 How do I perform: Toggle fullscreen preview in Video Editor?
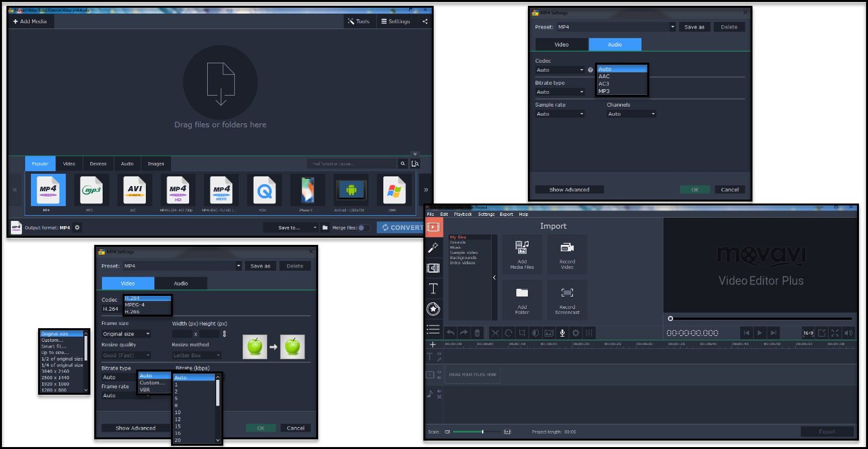click(835, 333)
